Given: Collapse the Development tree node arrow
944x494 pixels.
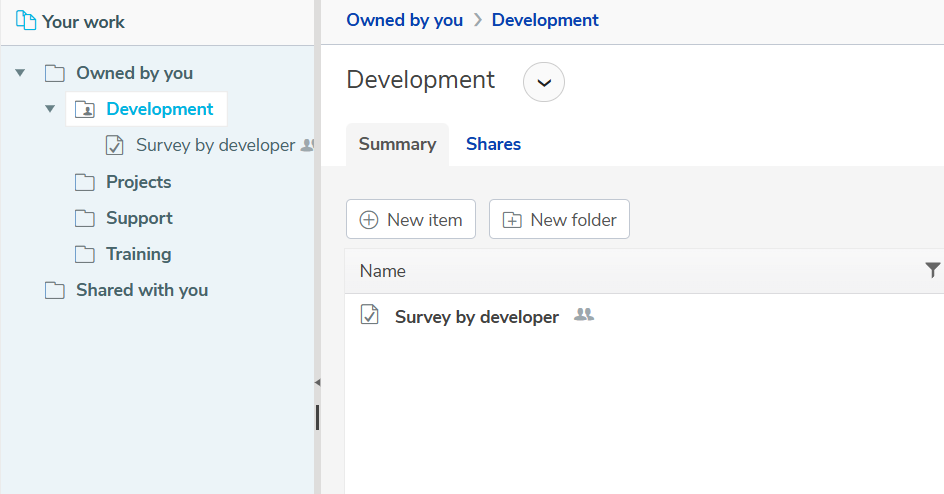Looking at the screenshot, I should (50, 109).
